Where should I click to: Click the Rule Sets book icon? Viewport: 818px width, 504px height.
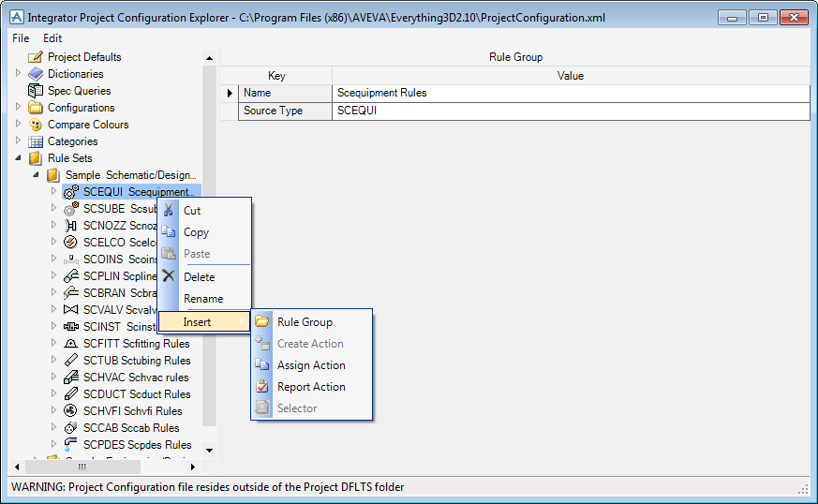(x=36, y=158)
